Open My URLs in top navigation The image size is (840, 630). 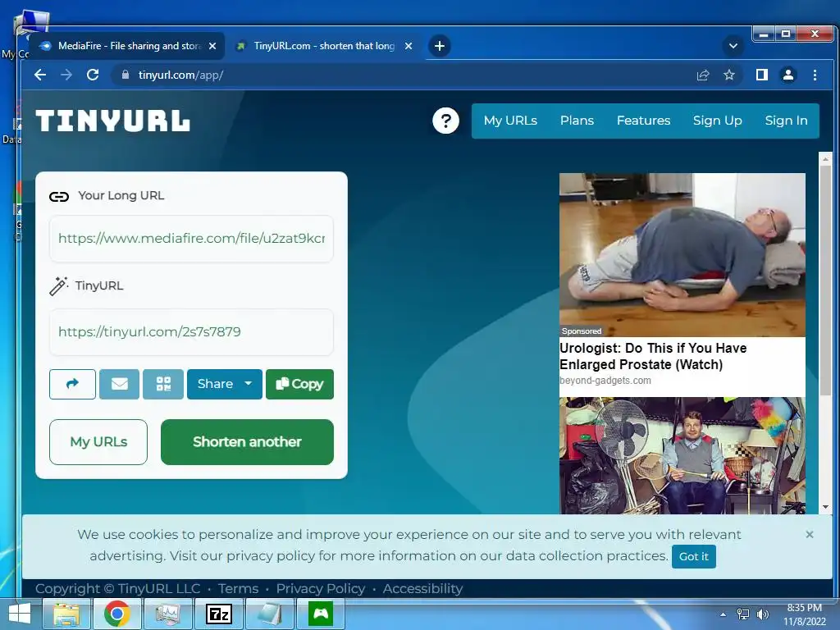[510, 121]
